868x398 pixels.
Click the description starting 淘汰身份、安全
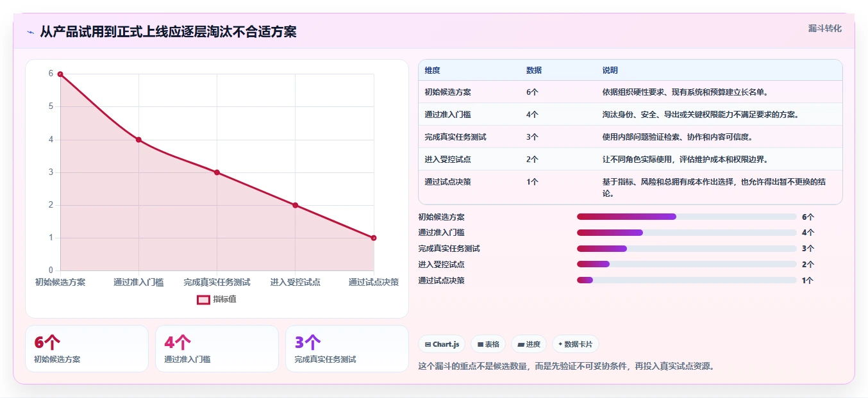(700, 115)
